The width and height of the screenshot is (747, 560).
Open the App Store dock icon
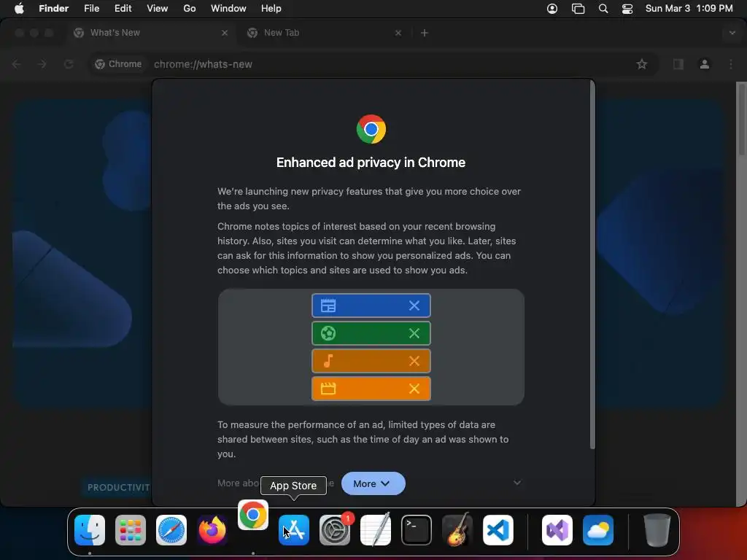[x=294, y=530]
